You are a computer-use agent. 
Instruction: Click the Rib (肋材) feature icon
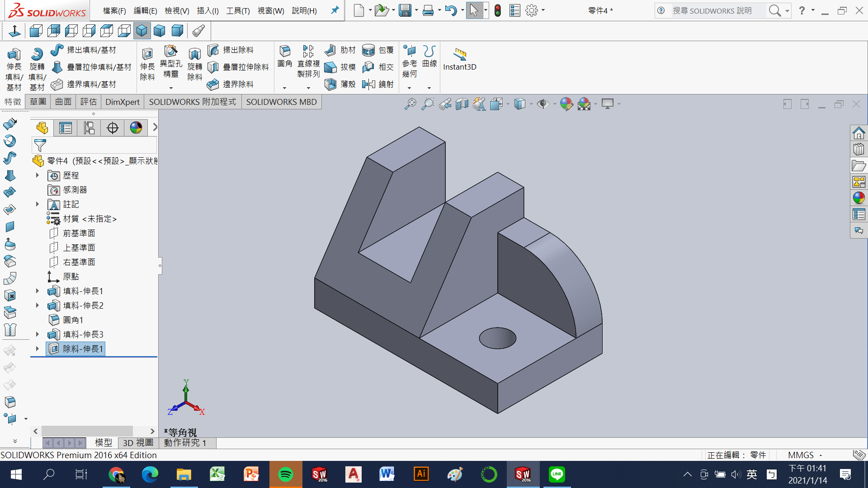click(330, 50)
